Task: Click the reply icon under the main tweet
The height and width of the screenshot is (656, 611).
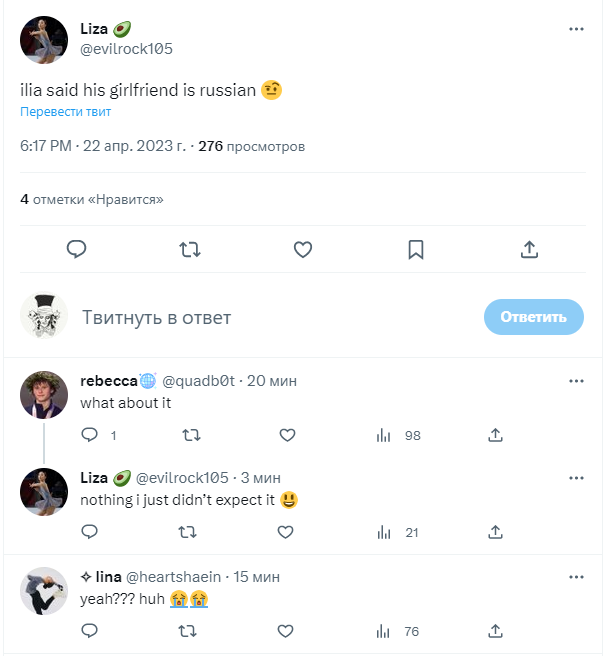Action: click(x=77, y=249)
